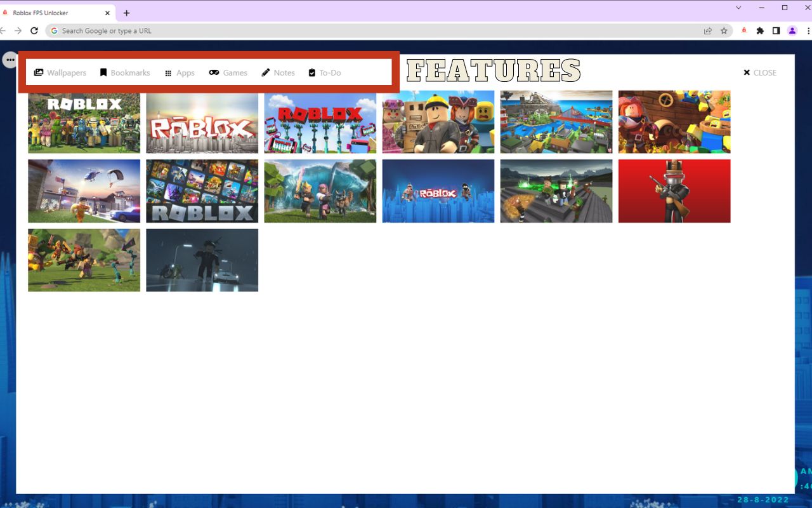
Task: Choose the game tiles collage Roblox wallpaper
Action: click(x=202, y=191)
